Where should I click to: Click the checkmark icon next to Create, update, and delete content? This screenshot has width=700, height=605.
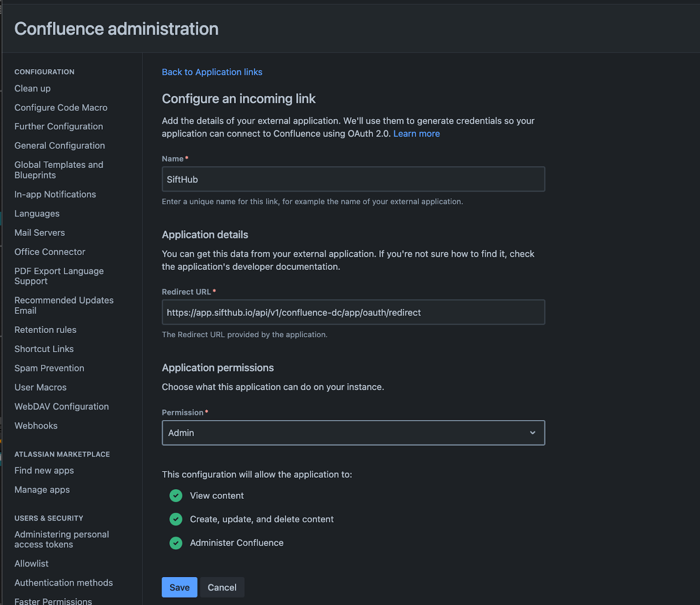(x=176, y=519)
